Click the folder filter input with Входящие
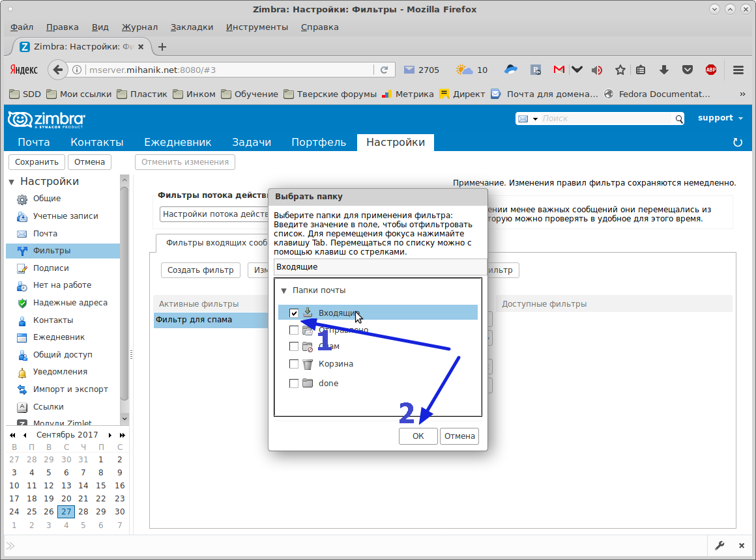 pos(380,267)
